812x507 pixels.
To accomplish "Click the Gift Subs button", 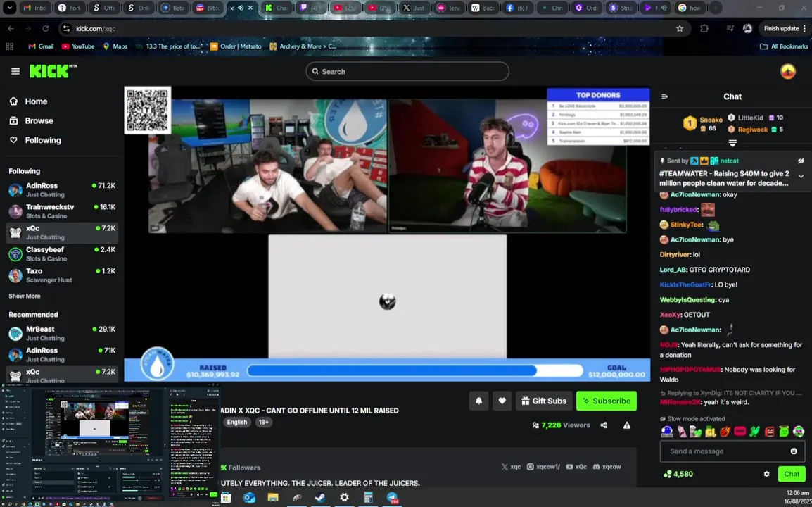I will pos(544,401).
